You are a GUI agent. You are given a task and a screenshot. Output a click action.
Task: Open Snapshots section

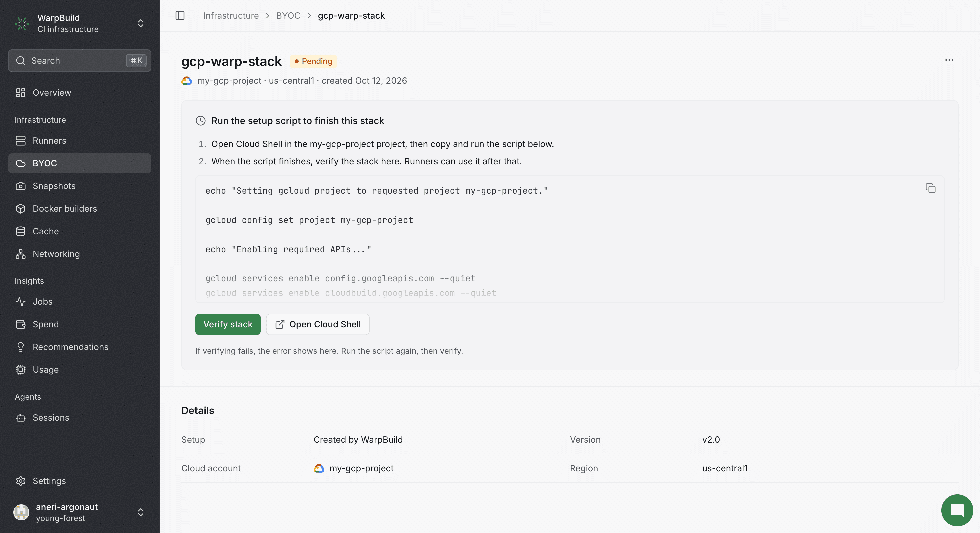point(80,186)
